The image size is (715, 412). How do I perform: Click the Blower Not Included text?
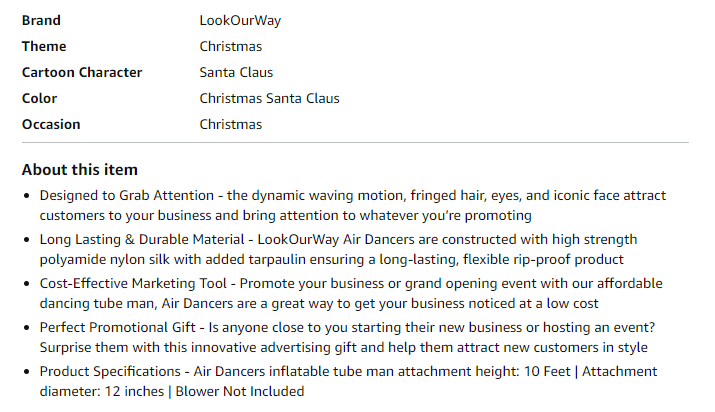240,391
